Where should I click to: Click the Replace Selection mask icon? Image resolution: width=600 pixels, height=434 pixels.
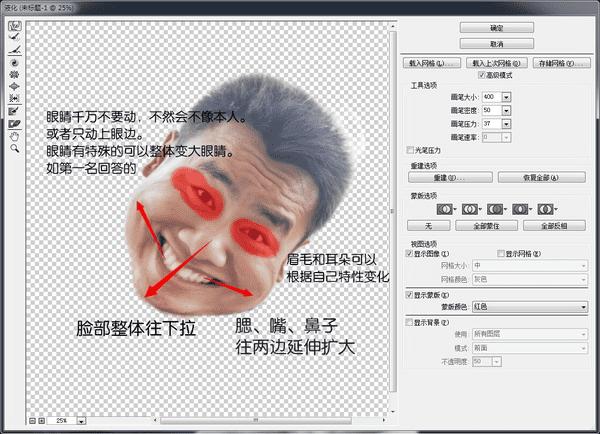pos(446,209)
